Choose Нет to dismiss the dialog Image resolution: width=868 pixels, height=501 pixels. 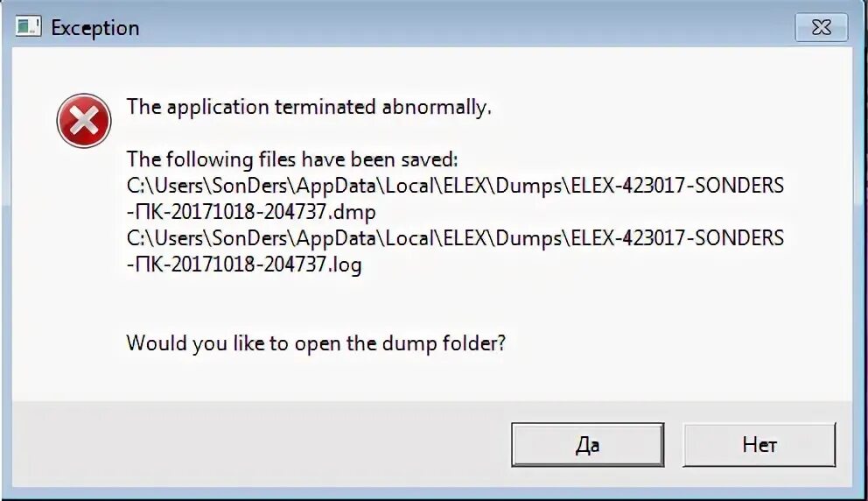click(759, 444)
